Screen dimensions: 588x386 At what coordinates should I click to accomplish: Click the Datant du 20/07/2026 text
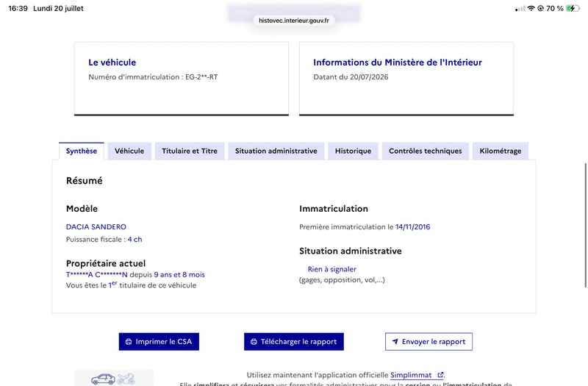click(351, 77)
